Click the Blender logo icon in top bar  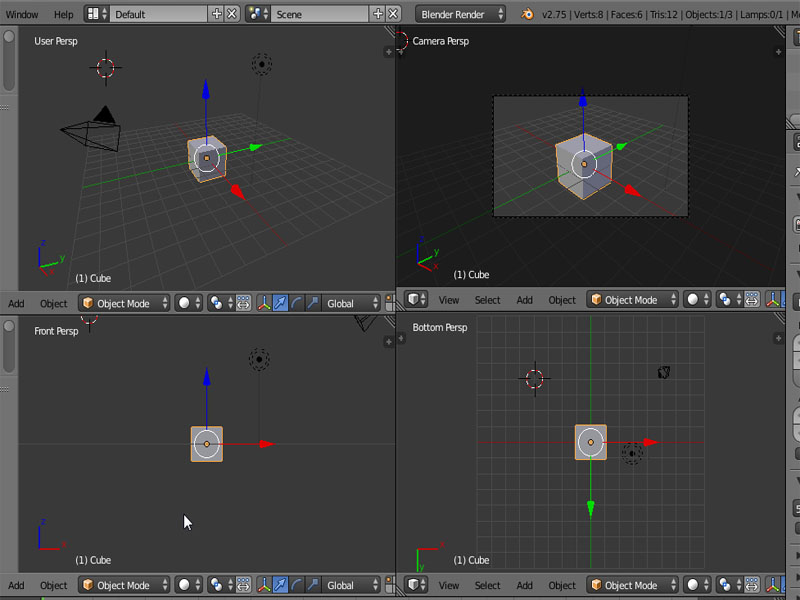pos(527,14)
